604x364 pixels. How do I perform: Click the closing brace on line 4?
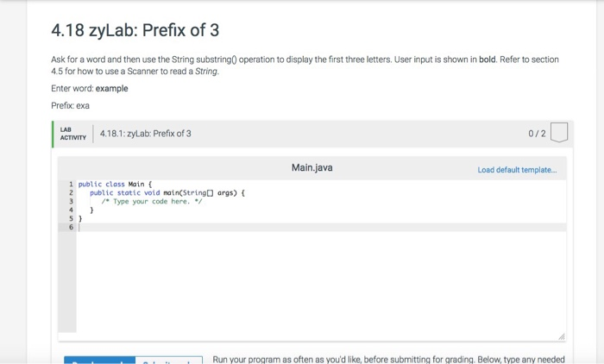(x=91, y=210)
